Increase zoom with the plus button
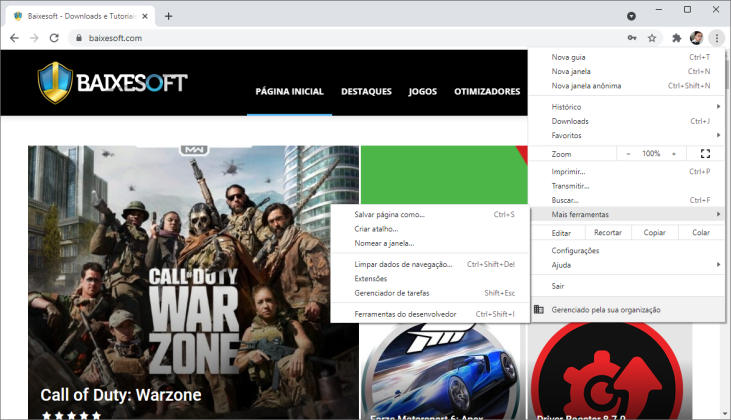 coord(674,153)
